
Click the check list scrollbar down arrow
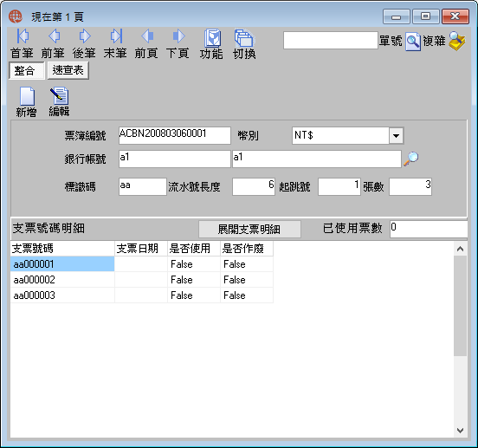(x=460, y=431)
